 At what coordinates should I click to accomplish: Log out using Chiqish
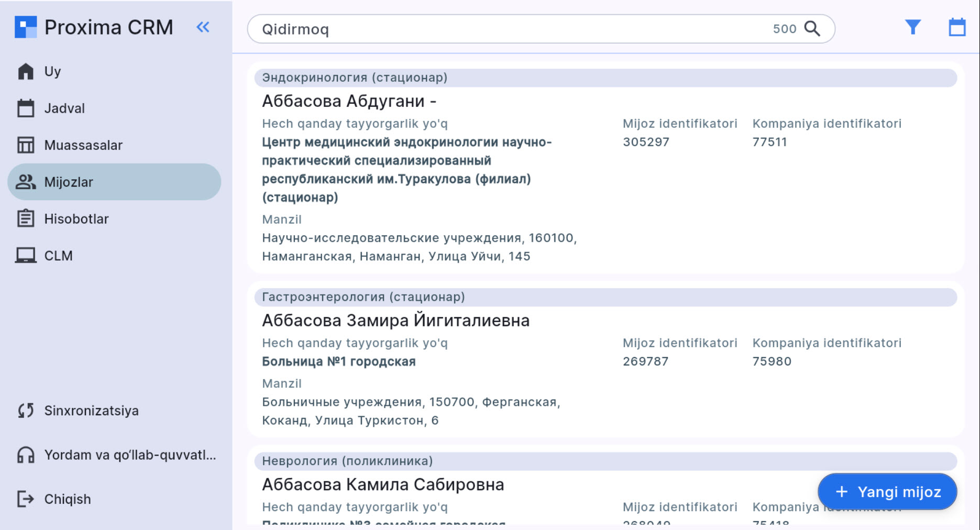tap(67, 499)
